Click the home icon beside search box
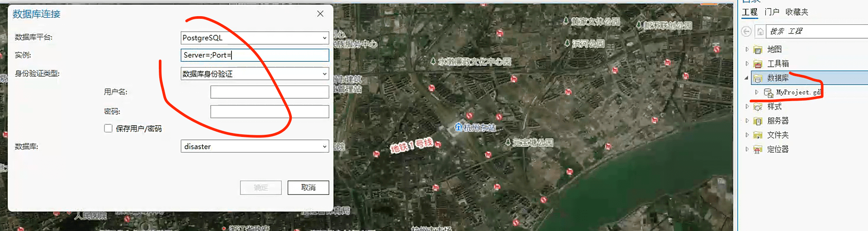 tap(760, 31)
